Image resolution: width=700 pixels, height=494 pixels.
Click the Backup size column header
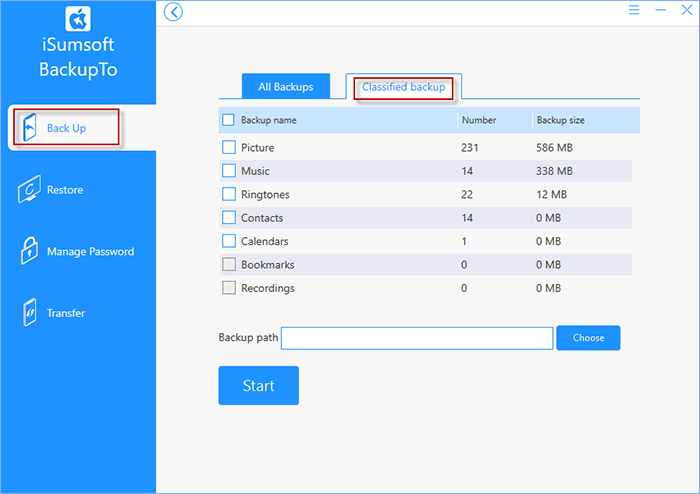(561, 120)
